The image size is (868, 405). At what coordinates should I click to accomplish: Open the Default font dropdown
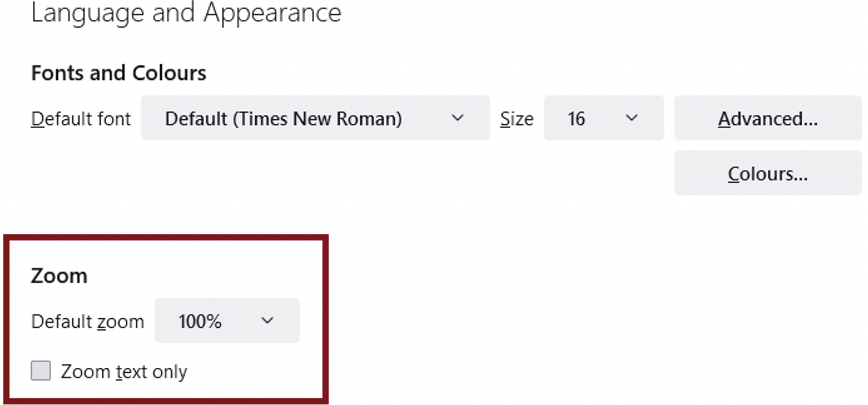[x=315, y=119]
